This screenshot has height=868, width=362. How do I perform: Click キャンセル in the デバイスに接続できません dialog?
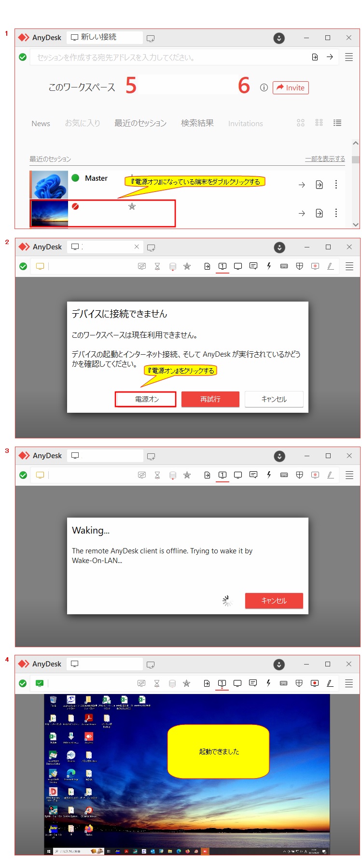[x=274, y=399]
